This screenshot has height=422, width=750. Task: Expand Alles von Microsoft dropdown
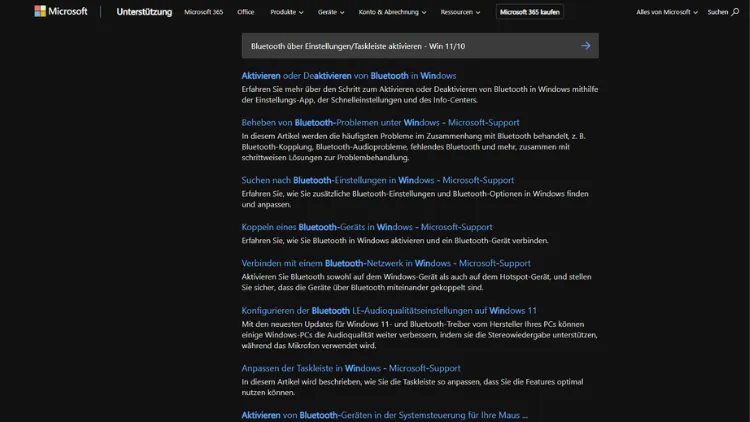pyautogui.click(x=667, y=12)
